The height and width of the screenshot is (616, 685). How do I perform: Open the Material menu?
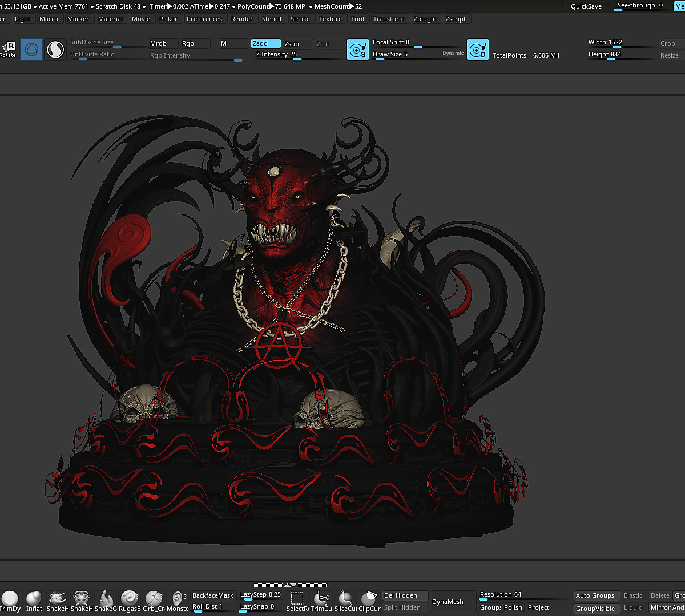[x=110, y=19]
